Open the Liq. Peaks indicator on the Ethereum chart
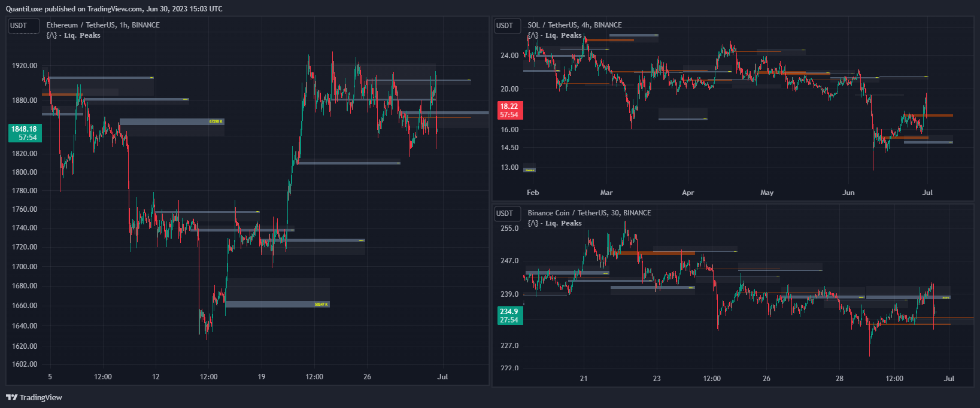 [x=74, y=35]
